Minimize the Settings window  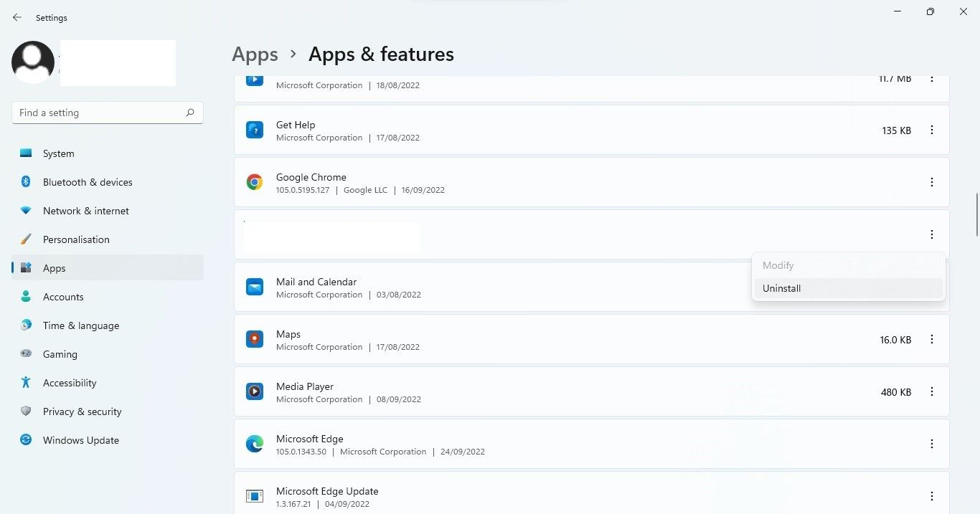897,11
